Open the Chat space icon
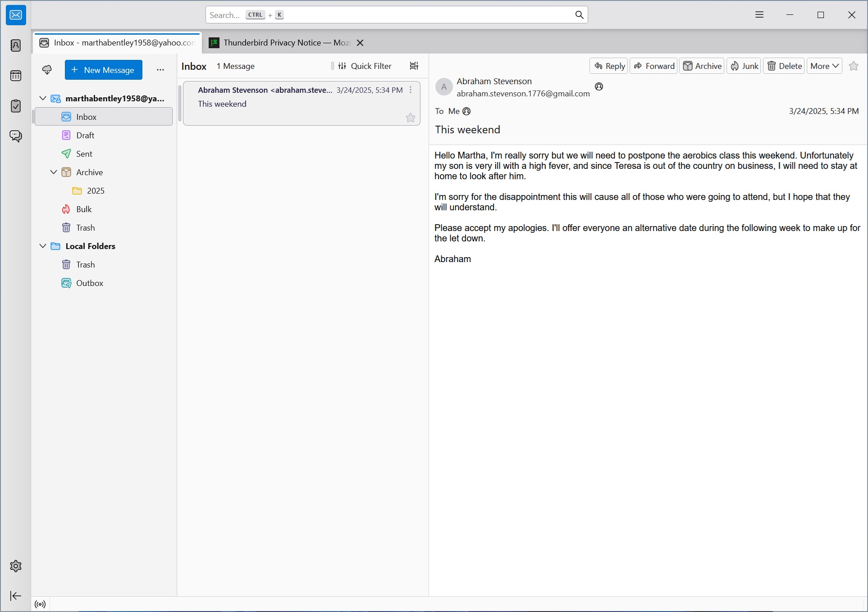Image resolution: width=868 pixels, height=612 pixels. point(16,136)
